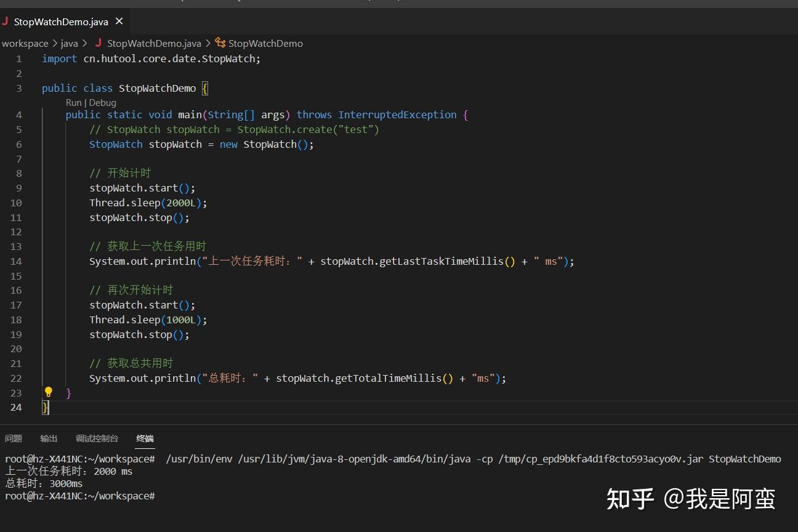Open the 输出 panel tab
The image size is (798, 532).
coord(49,438)
